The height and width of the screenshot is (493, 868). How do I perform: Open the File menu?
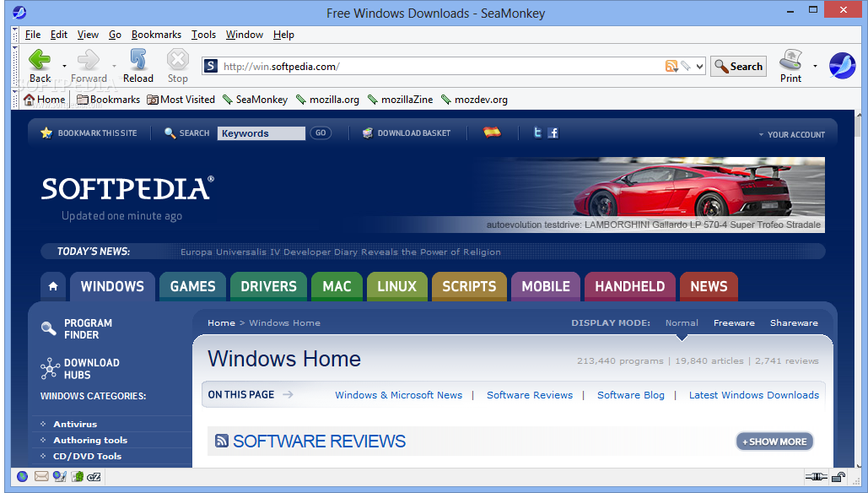coord(33,35)
